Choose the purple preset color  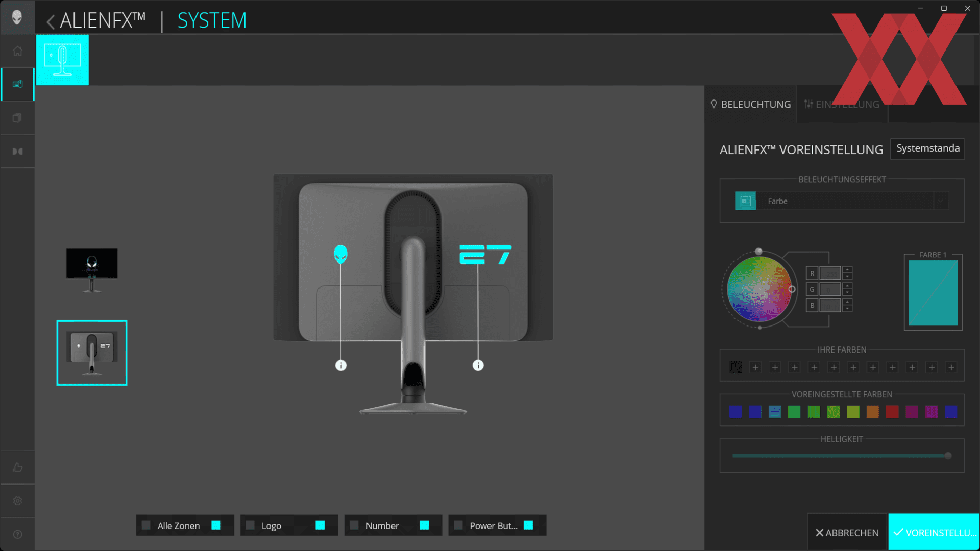click(x=932, y=412)
